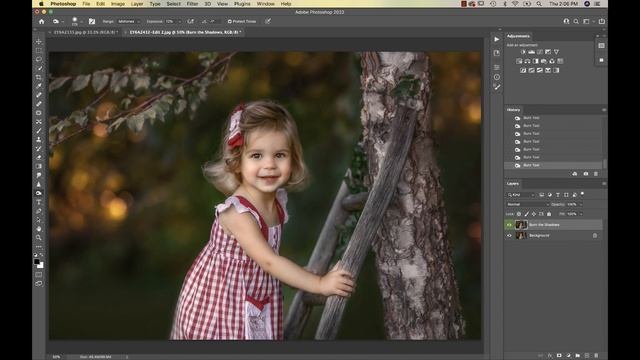Select the Burn the Shadows layer thumbnail

click(x=521, y=225)
